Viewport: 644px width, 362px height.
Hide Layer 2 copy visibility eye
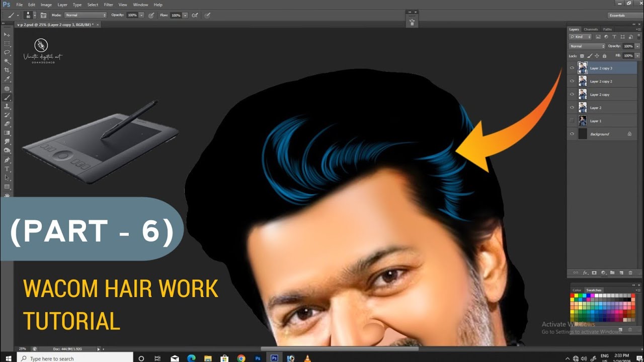tap(572, 95)
